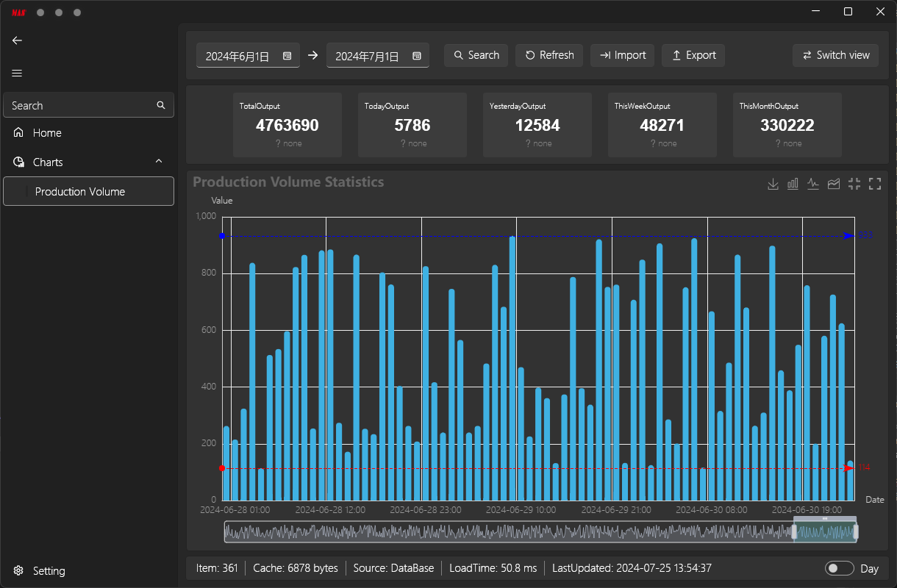Click the max value marker 933
The image size is (897, 588).
coord(865,235)
